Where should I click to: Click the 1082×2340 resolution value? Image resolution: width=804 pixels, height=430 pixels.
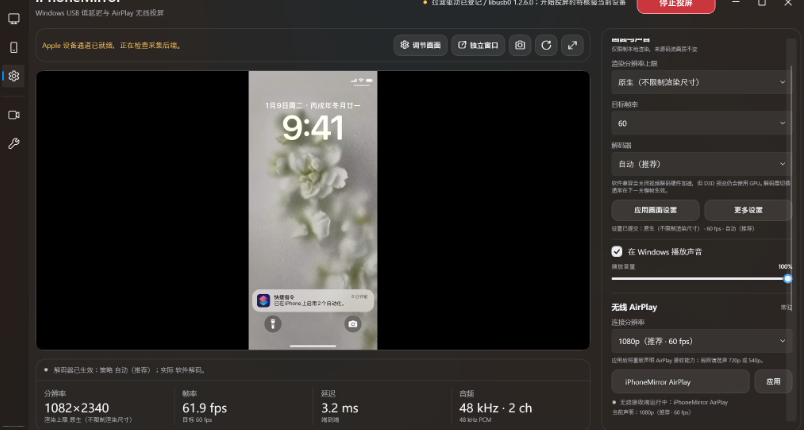76,408
